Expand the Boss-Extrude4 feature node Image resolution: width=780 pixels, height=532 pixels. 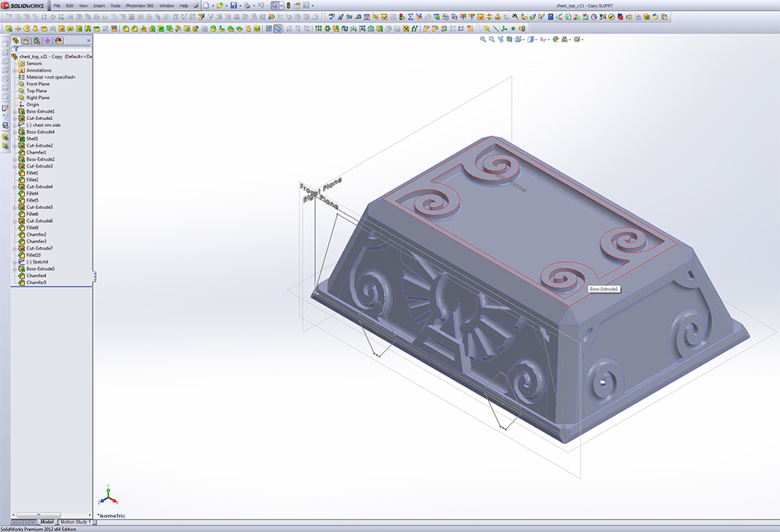tap(14, 132)
